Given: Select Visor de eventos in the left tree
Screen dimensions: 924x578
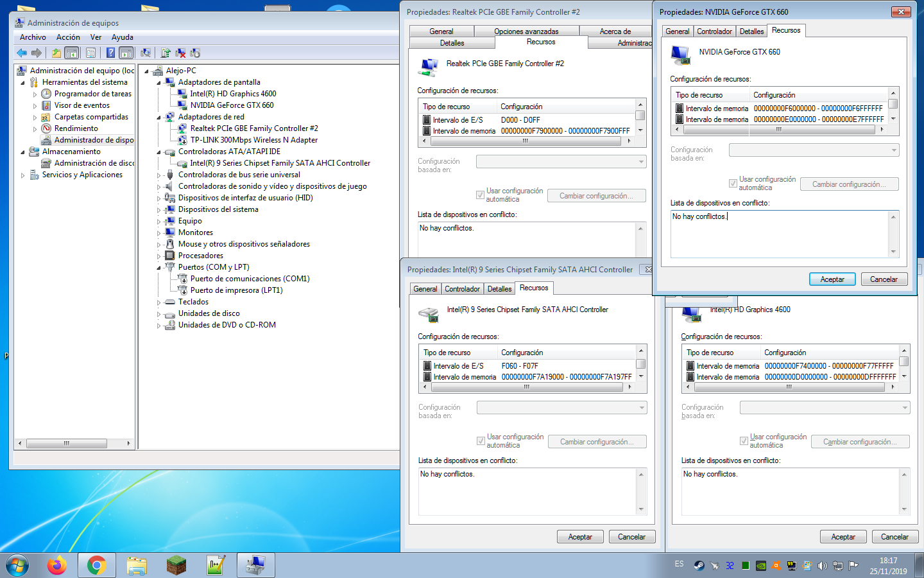Looking at the screenshot, I should (81, 105).
